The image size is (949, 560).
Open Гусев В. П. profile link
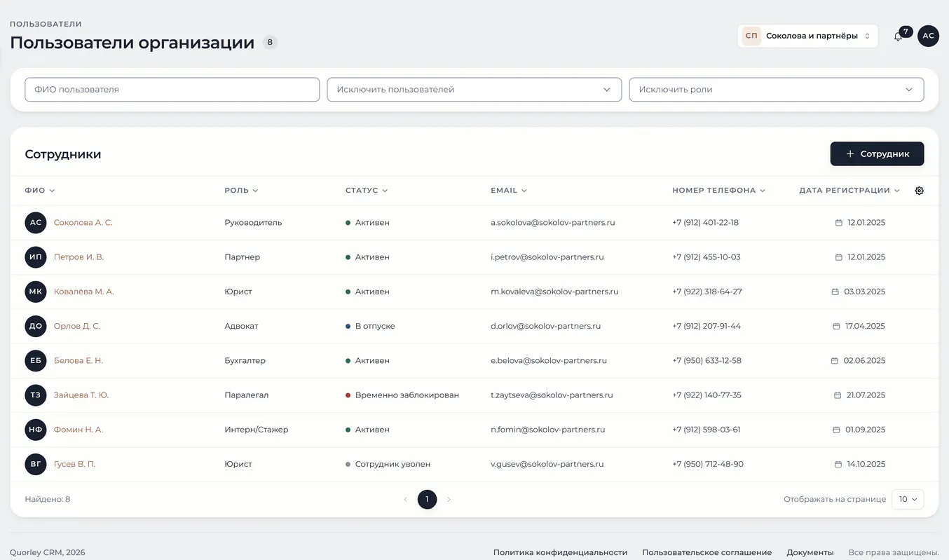(74, 464)
